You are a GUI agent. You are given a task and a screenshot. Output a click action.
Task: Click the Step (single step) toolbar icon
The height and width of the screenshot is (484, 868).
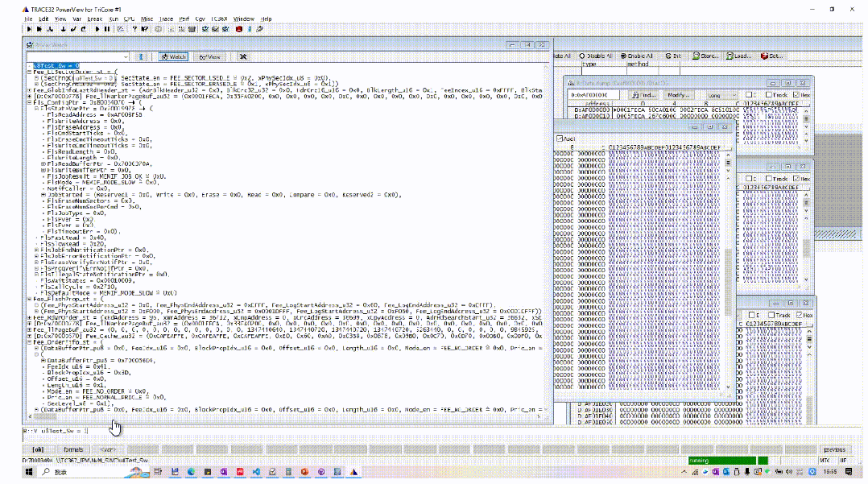(x=29, y=29)
